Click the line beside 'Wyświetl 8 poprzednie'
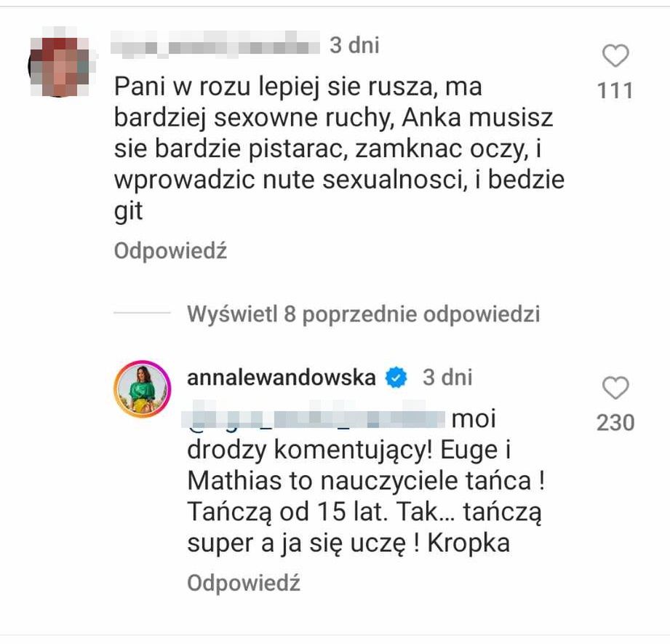670x644 pixels. tap(142, 314)
